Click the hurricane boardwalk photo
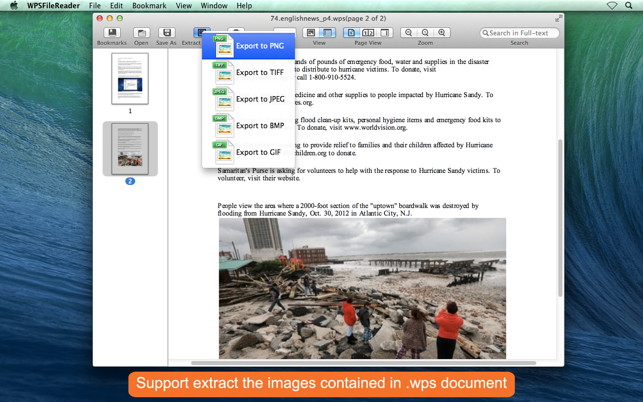643x402 pixels. pyautogui.click(x=363, y=288)
